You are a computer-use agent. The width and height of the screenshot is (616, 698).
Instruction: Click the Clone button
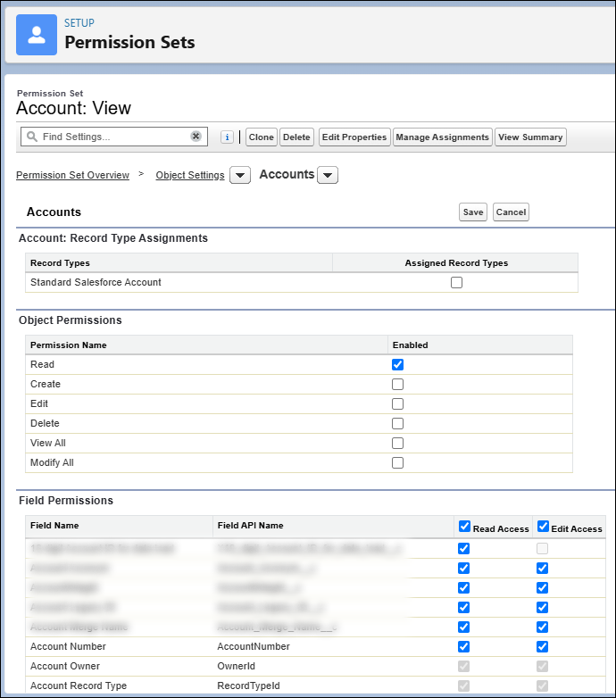click(x=261, y=137)
